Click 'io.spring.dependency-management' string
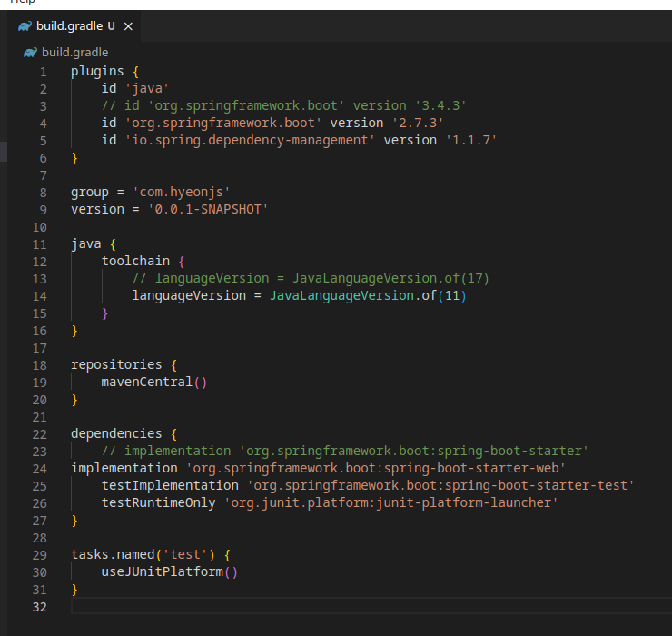 click(250, 140)
